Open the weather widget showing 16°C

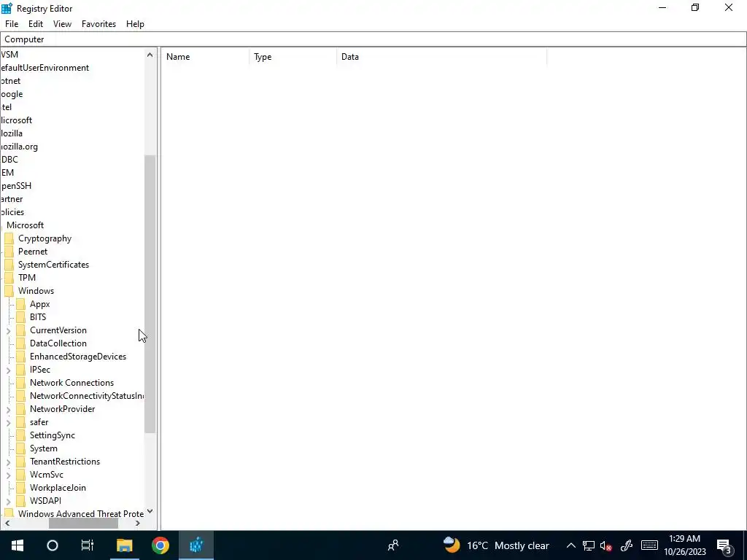(x=496, y=545)
